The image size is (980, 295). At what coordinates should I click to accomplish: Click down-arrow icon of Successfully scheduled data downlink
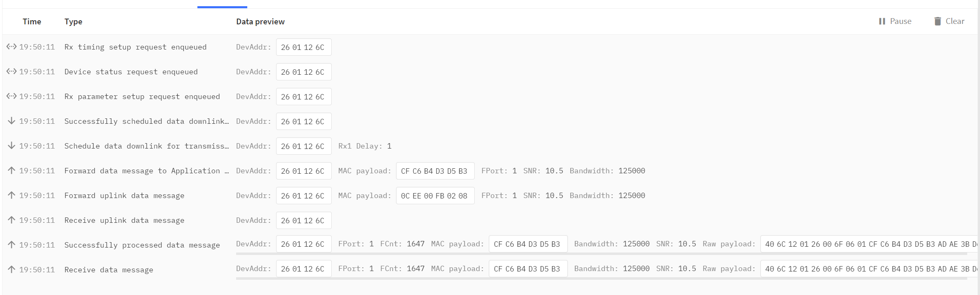[x=12, y=121]
